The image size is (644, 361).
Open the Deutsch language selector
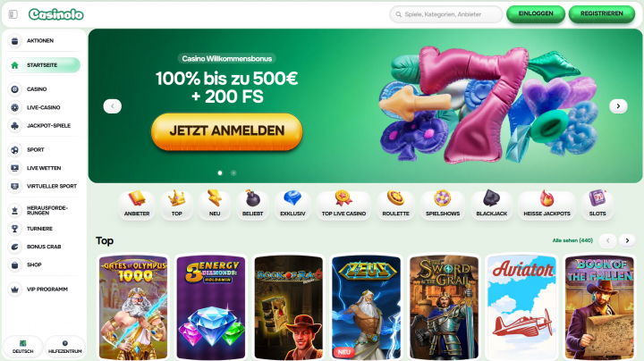click(23, 347)
